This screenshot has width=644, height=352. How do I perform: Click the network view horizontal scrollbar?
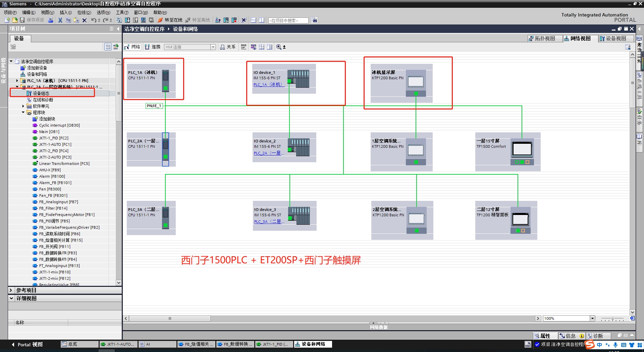(x=170, y=318)
